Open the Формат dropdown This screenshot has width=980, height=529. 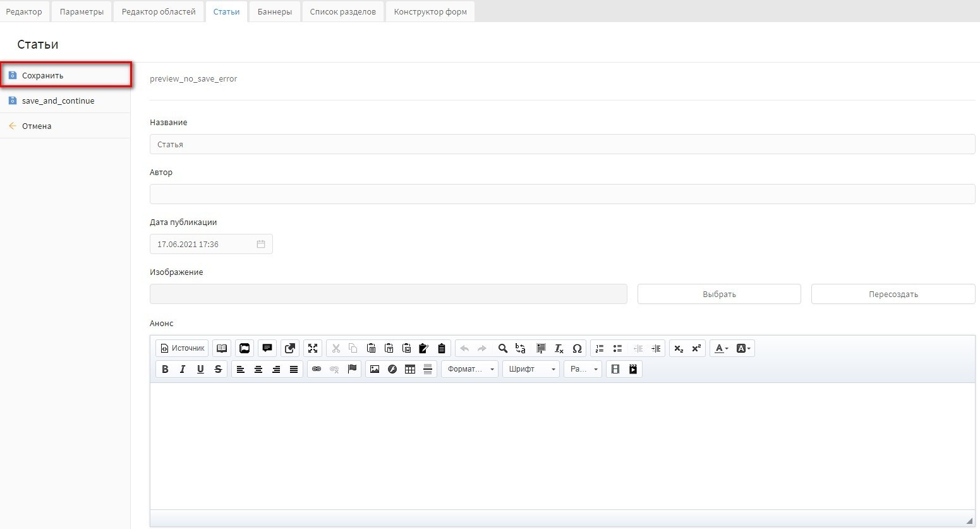point(470,369)
